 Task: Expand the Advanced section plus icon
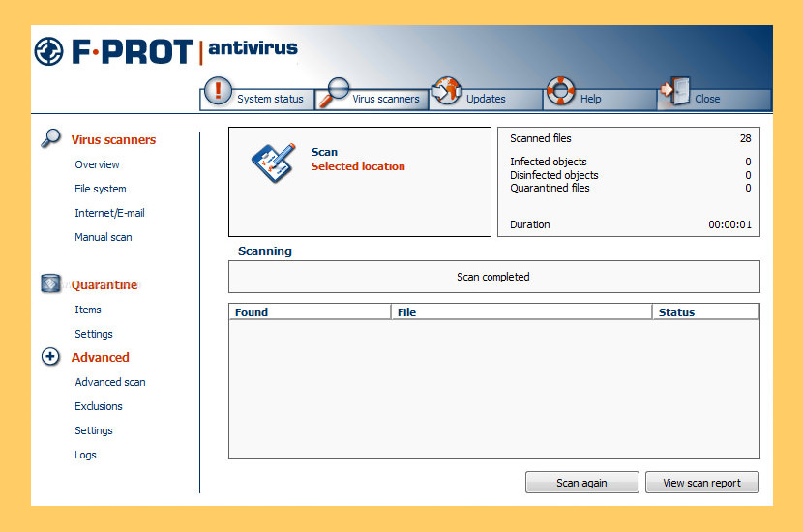(51, 357)
